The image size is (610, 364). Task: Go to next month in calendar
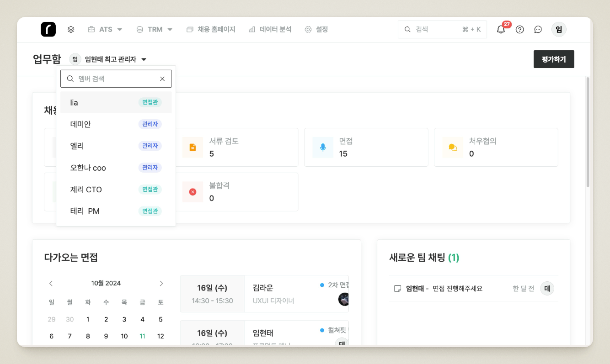[x=161, y=283]
